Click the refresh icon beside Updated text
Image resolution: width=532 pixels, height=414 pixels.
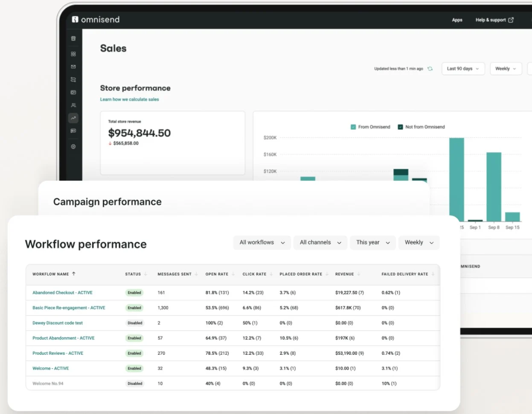[x=430, y=69]
